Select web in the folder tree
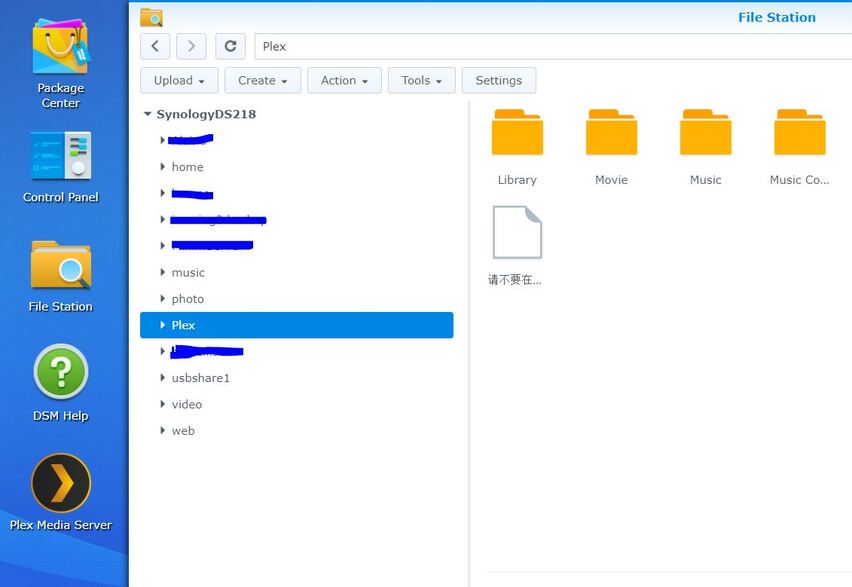The image size is (852, 587). tap(183, 430)
